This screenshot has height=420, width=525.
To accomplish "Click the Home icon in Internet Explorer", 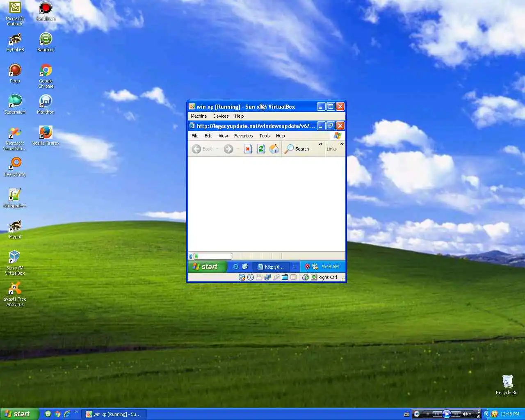I will tap(274, 149).
